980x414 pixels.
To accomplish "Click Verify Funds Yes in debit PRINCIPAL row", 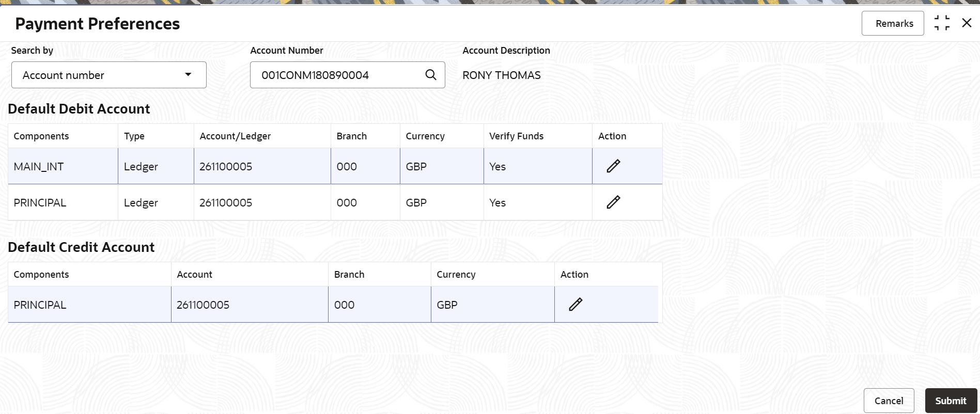I will 497,203.
